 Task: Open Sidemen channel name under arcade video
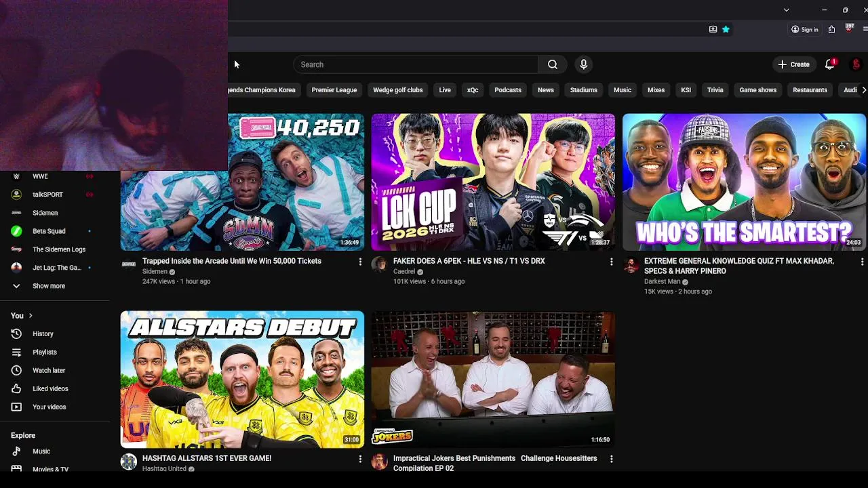(x=155, y=271)
